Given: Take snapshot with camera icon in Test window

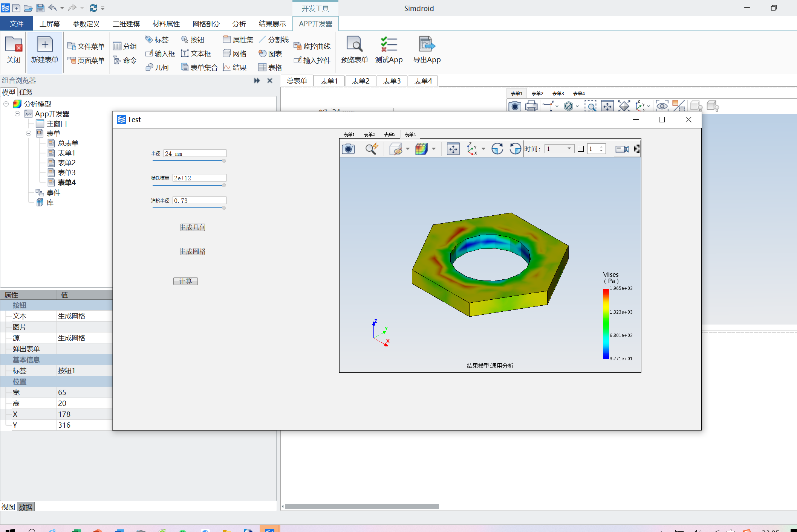Looking at the screenshot, I should 348,149.
